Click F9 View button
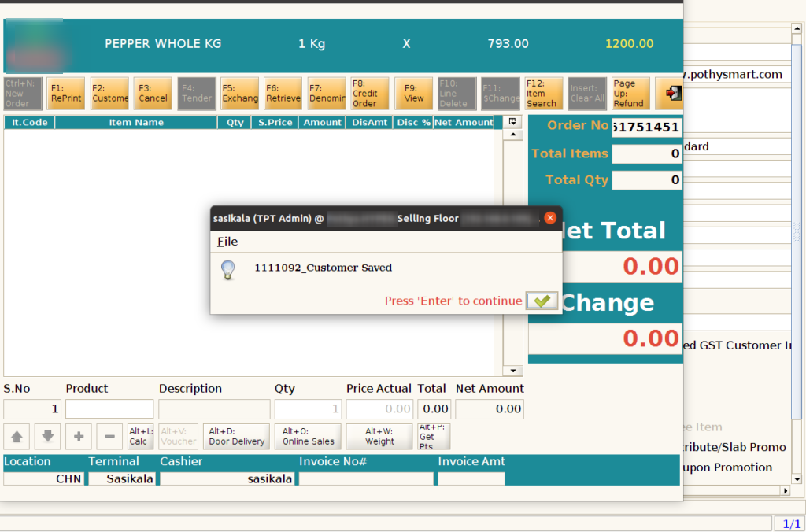 coord(413,94)
